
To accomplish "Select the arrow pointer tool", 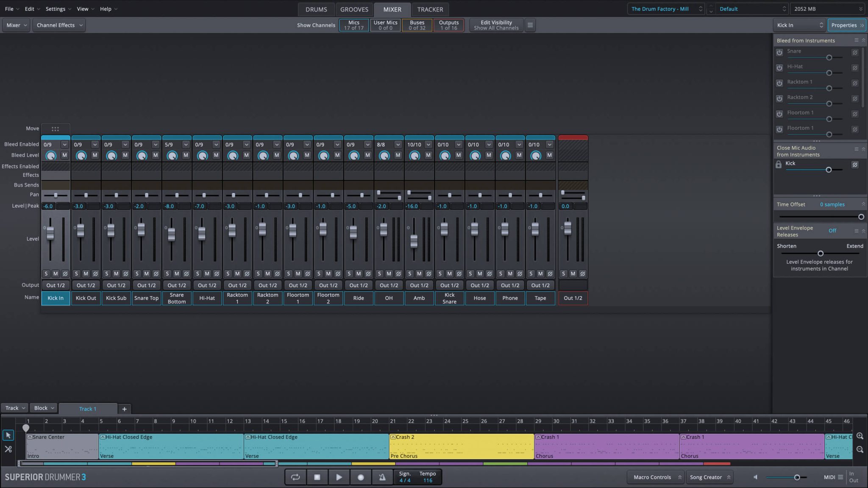I will 8,435.
